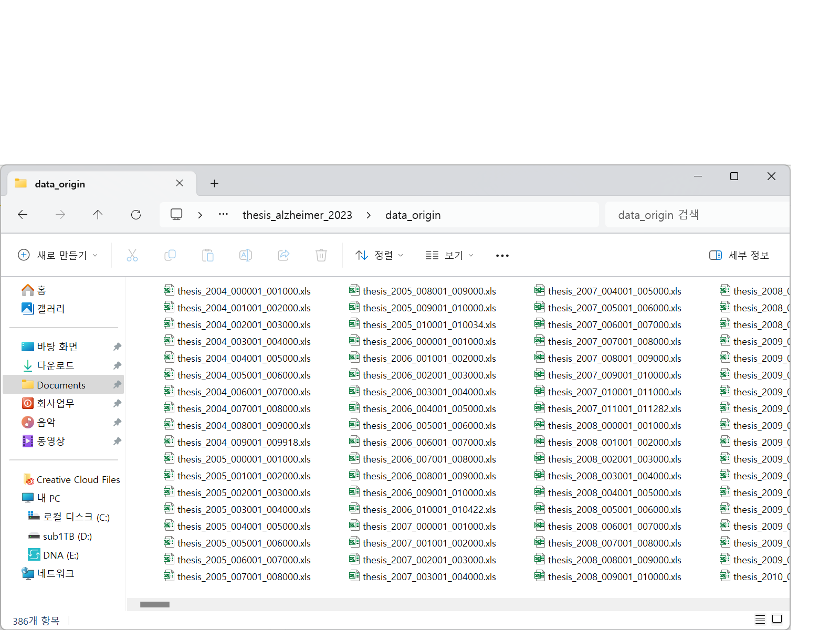The image size is (840, 630).
Task: Click the Paste clipboard icon
Action: [208, 256]
